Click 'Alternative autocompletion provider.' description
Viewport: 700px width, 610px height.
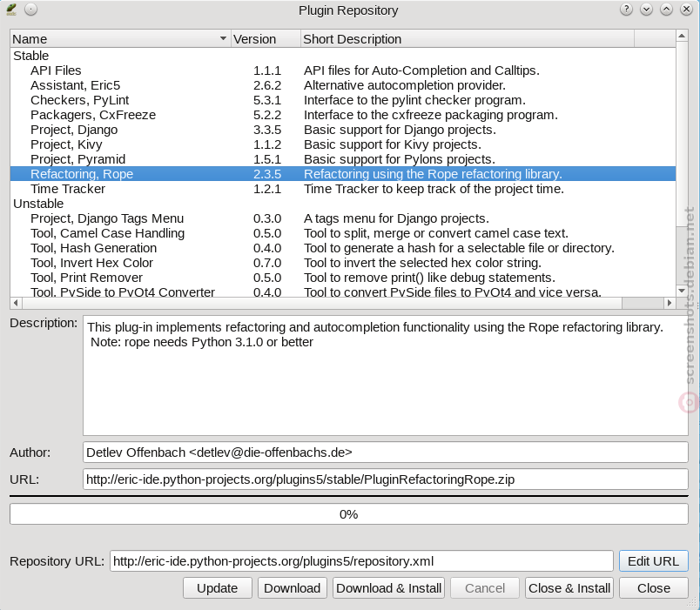(x=405, y=85)
